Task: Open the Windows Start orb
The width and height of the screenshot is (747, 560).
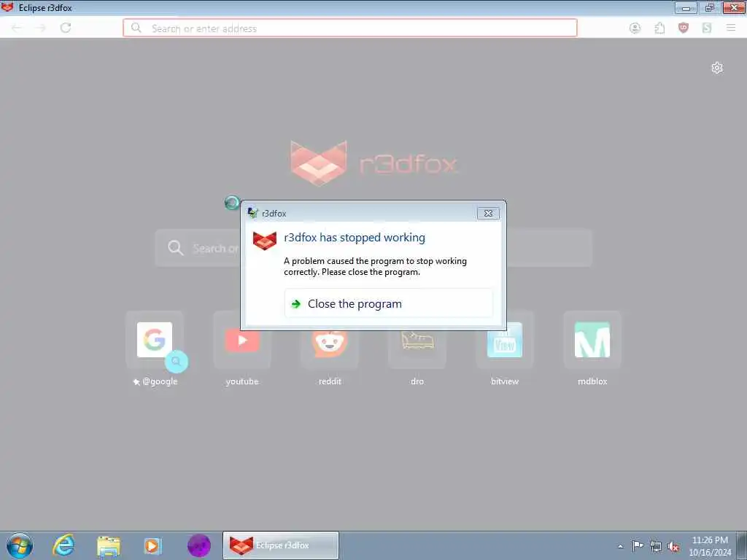Action: 20,545
